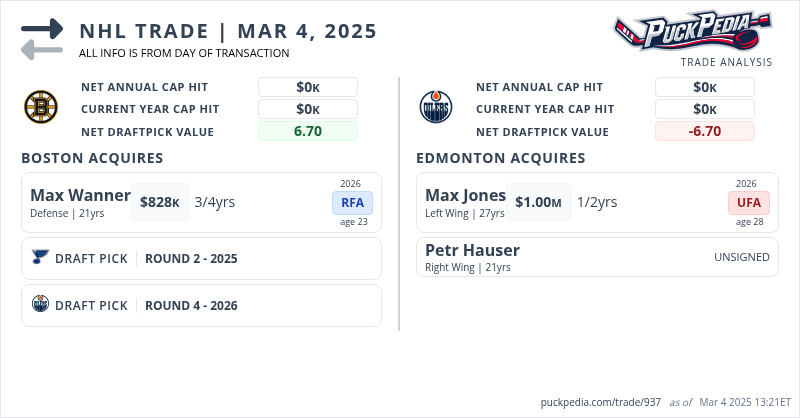800x418 pixels.
Task: Click Edmonton's -6.70 net draft pick value
Action: click(x=705, y=131)
